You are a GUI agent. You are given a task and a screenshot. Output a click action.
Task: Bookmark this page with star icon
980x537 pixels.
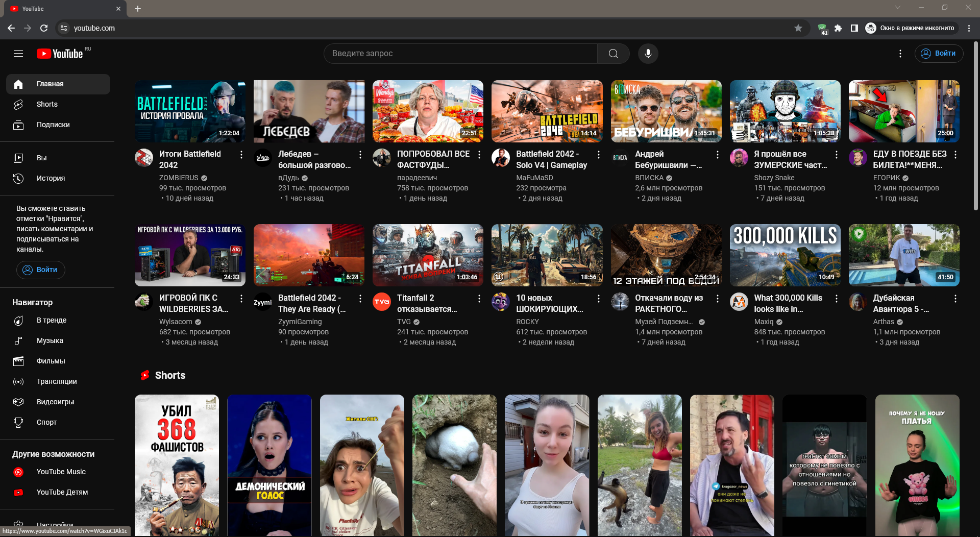pos(798,28)
